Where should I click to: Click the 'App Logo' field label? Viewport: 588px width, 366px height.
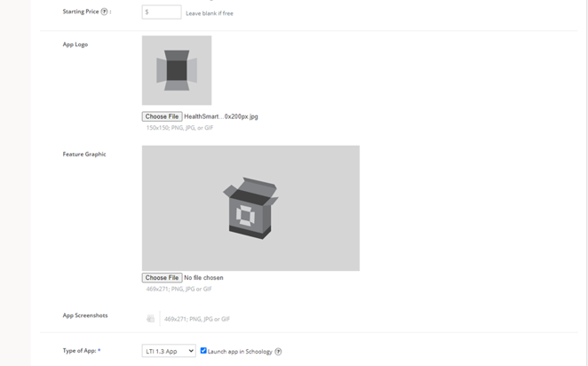point(75,44)
